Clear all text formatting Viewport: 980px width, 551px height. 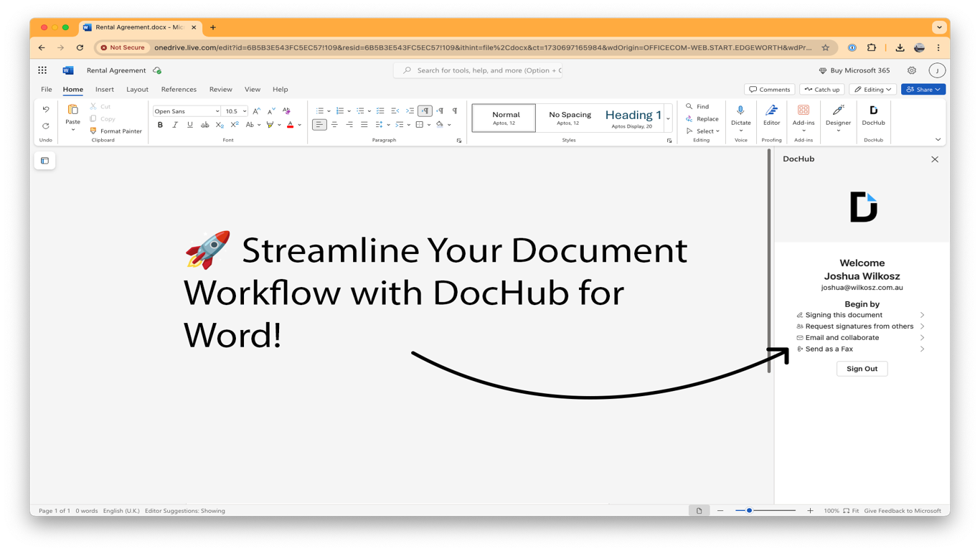286,111
